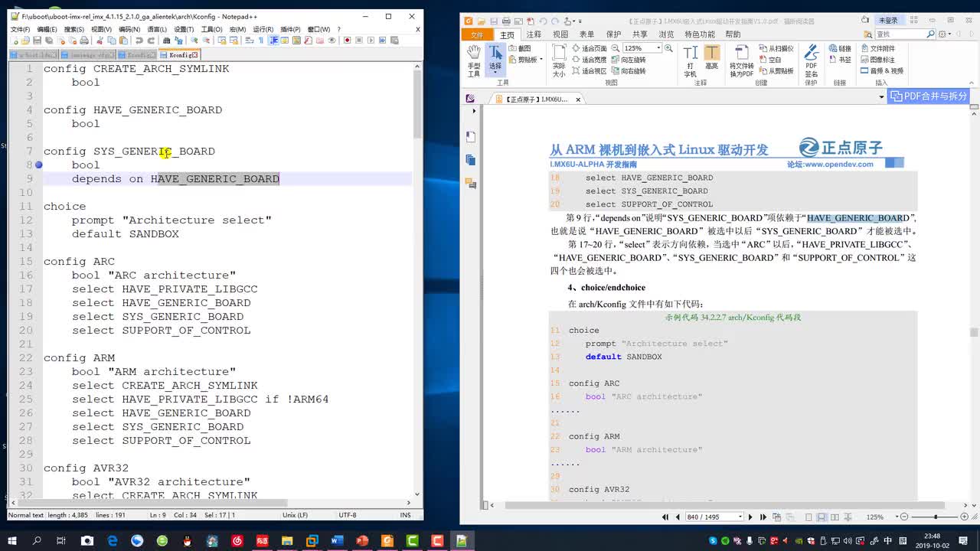This screenshot has width=980, height=551.
Task: Click UTF-8 encoding in status bar
Action: (348, 515)
